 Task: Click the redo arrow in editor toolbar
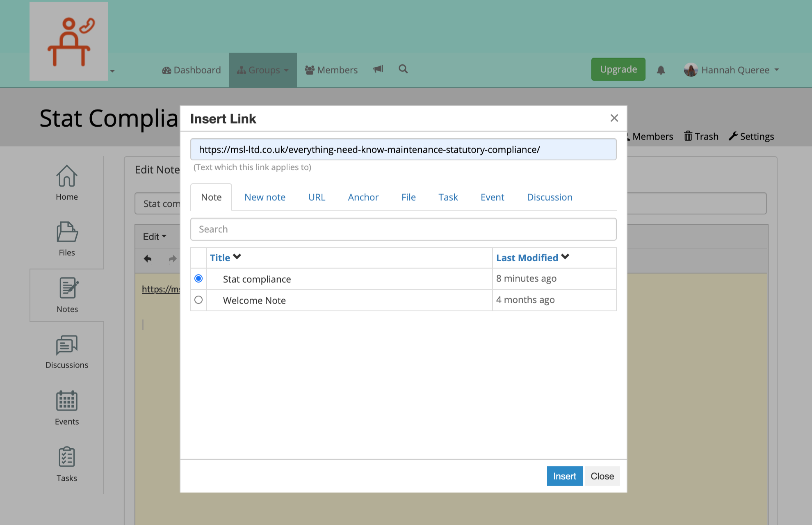173,259
